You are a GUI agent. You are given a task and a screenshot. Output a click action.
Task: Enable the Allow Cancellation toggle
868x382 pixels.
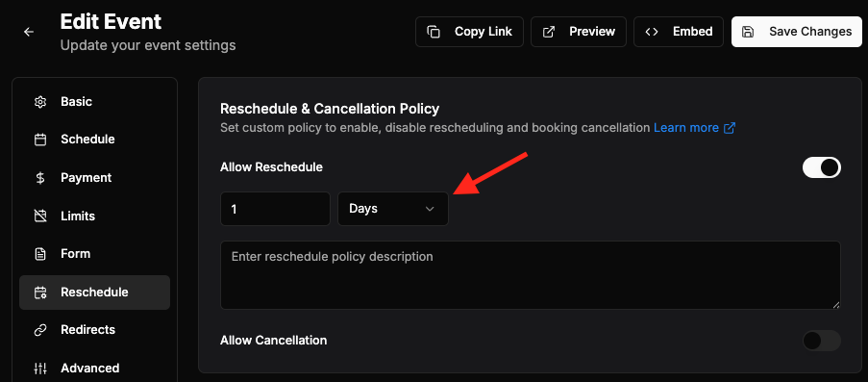(x=822, y=341)
